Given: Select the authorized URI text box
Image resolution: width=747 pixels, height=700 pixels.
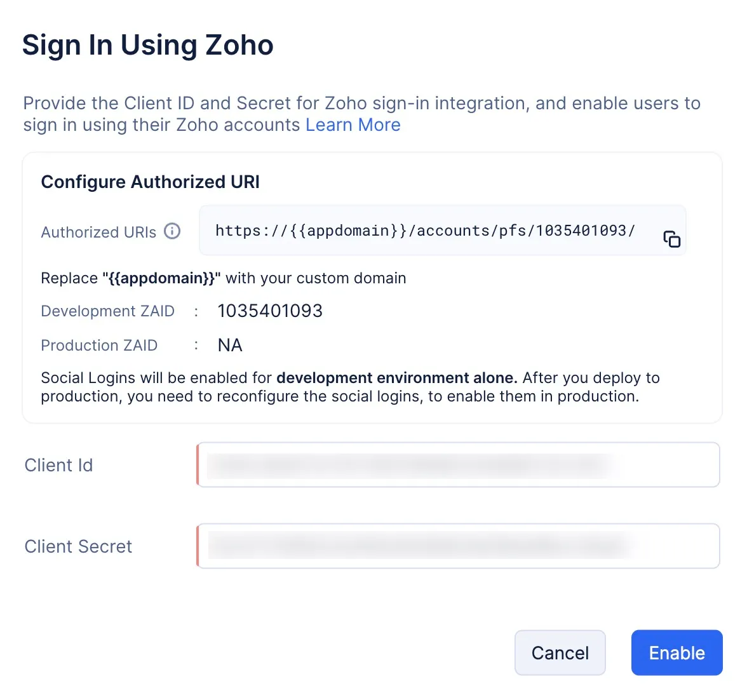Looking at the screenshot, I should pos(425,231).
